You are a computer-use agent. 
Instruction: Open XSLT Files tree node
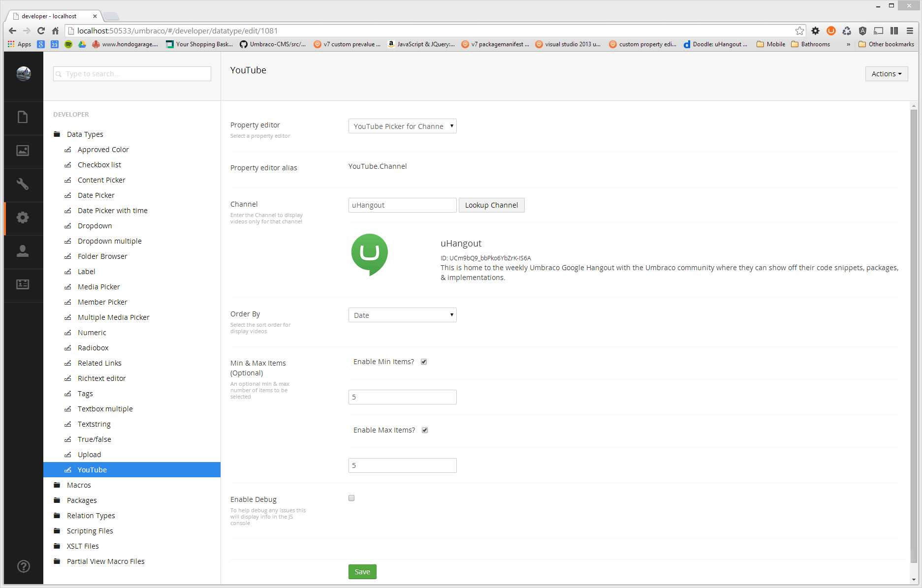83,546
